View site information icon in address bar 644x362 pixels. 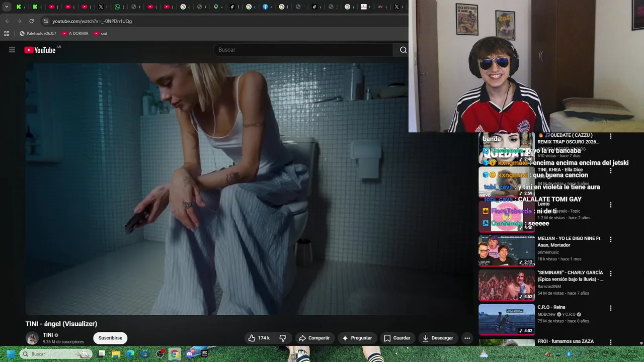46,21
